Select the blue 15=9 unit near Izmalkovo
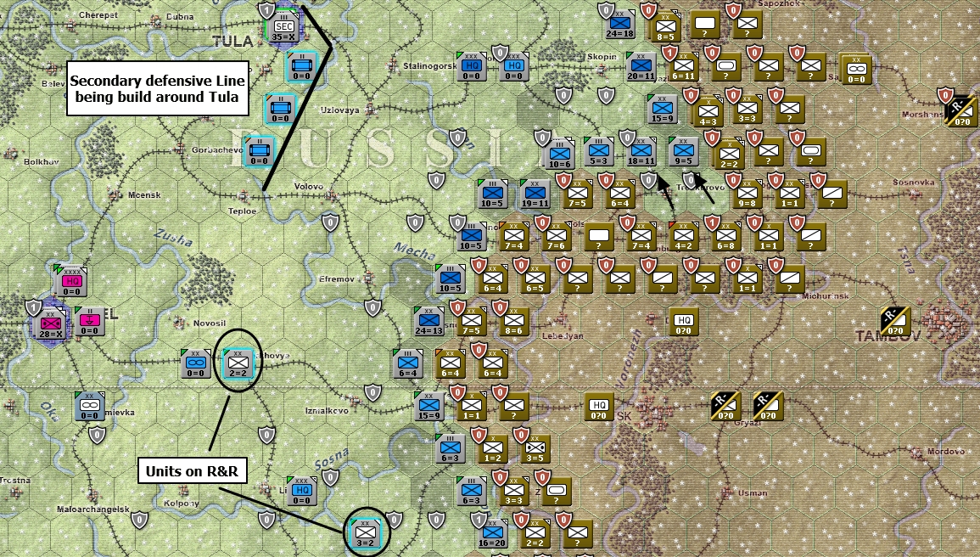Viewport: 980px width, 557px height. 428,407
